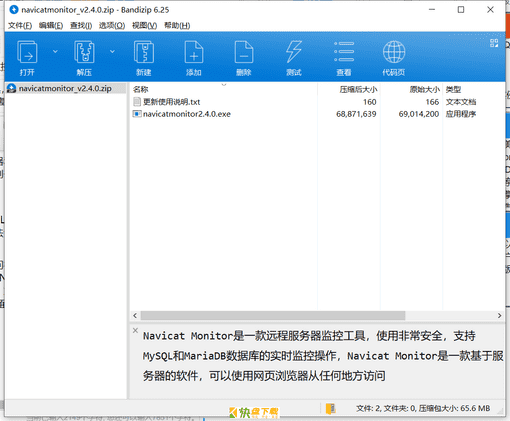The image size is (510, 421).
Task: Minimize the Bandizip window
Action: click(x=432, y=10)
